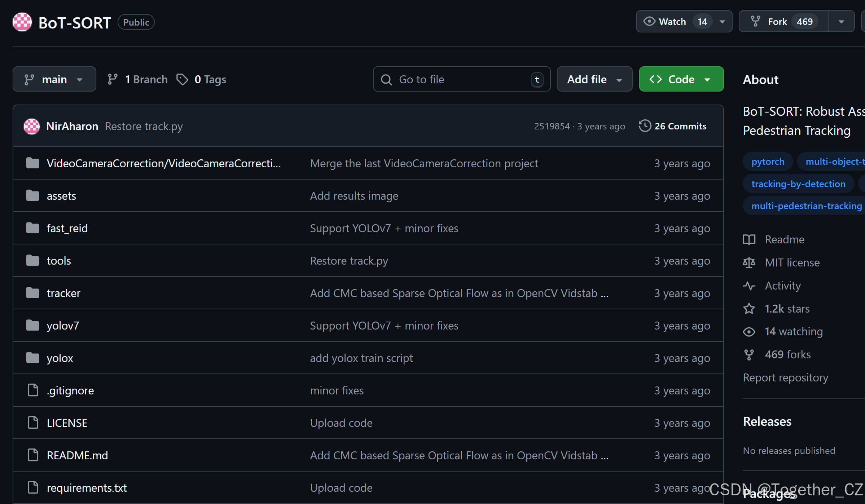The width and height of the screenshot is (865, 504).
Task: Open the yolov7 folder
Action: tap(63, 326)
